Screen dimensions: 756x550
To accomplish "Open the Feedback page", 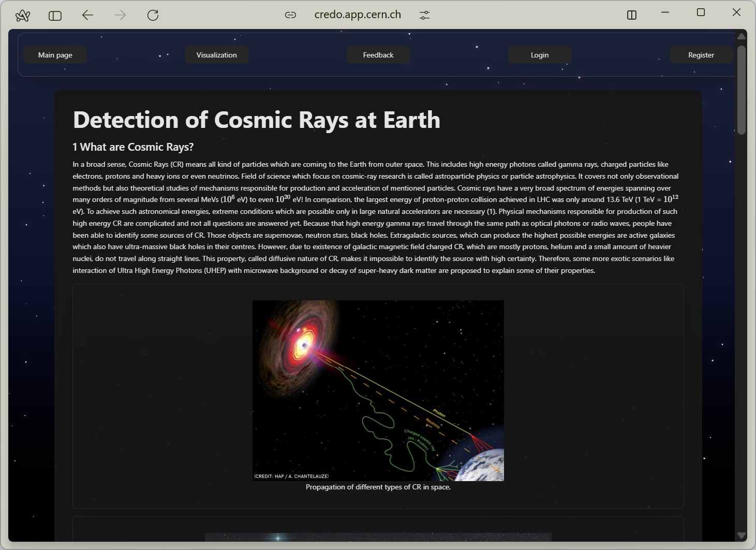I will pos(378,54).
